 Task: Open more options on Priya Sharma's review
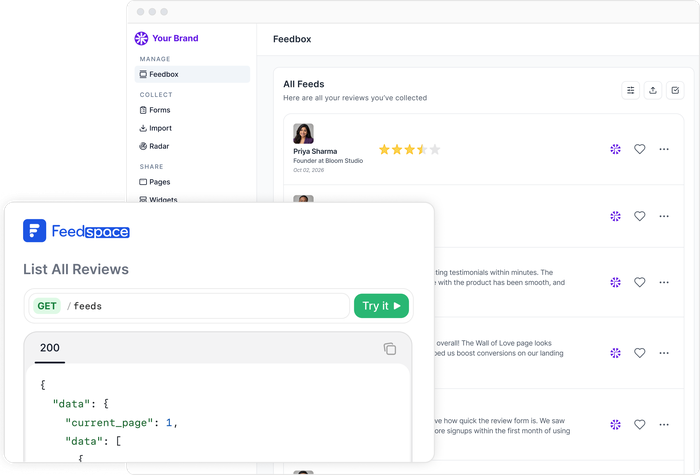click(664, 150)
